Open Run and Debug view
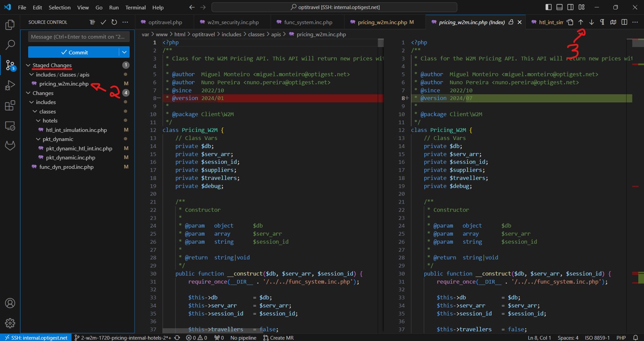This screenshot has height=341, width=644. 10,85
